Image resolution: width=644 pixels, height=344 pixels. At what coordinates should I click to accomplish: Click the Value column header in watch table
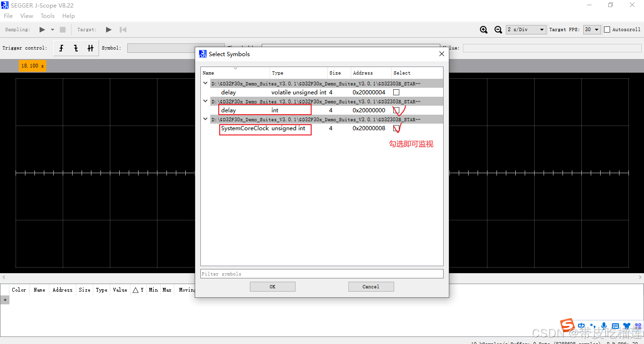(x=120, y=290)
